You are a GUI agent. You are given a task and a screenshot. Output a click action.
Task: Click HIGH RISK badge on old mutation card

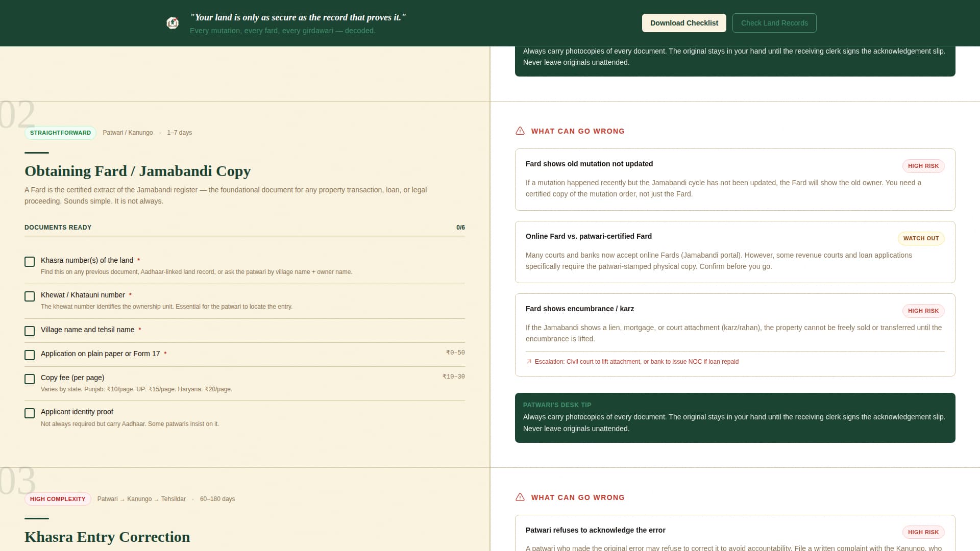(923, 166)
